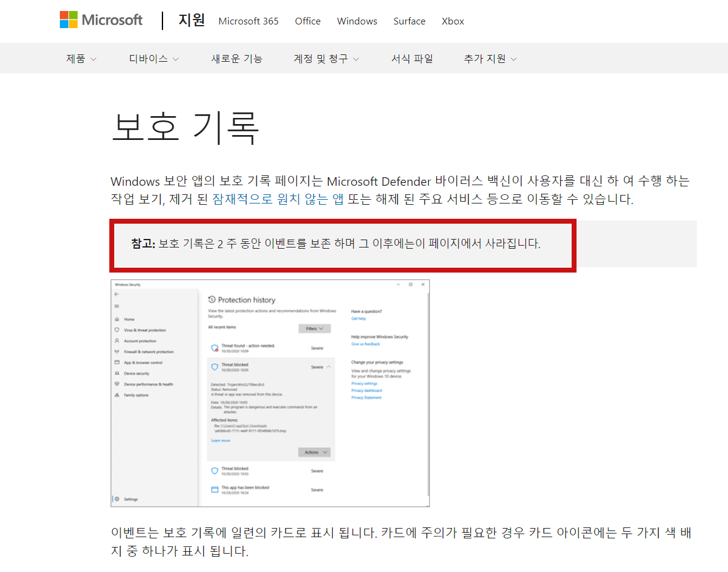Expand the 추가 지원 dropdown
Image resolution: width=728 pixels, height=572 pixels.
pos(490,59)
